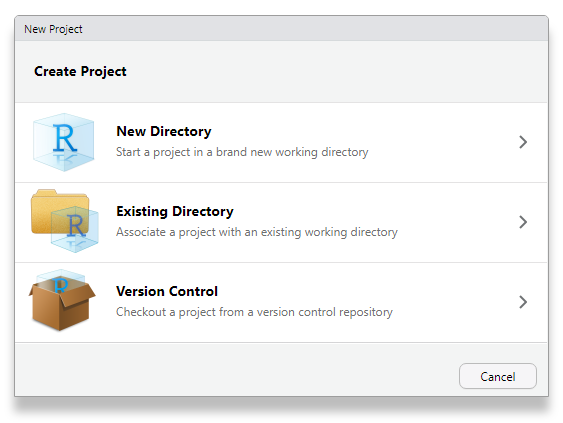Viewport: 563px width, 423px height.
Task: Click the Version Control cardboard box icon
Action: coord(62,300)
